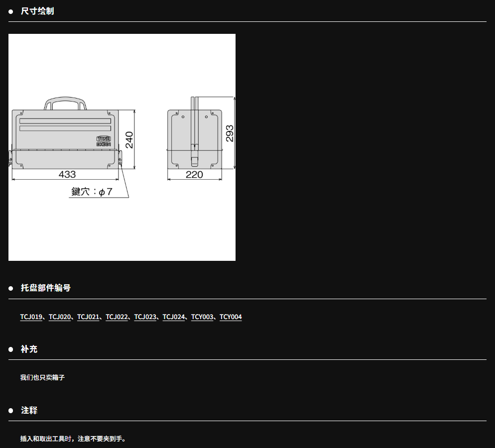Click the 293 overall height dimension
Viewport: 495px width, 448px height.
tap(230, 133)
